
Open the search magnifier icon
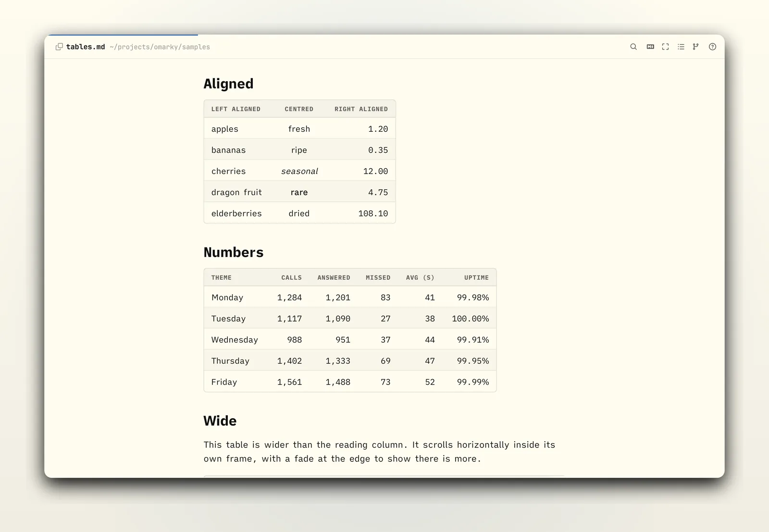pos(633,47)
